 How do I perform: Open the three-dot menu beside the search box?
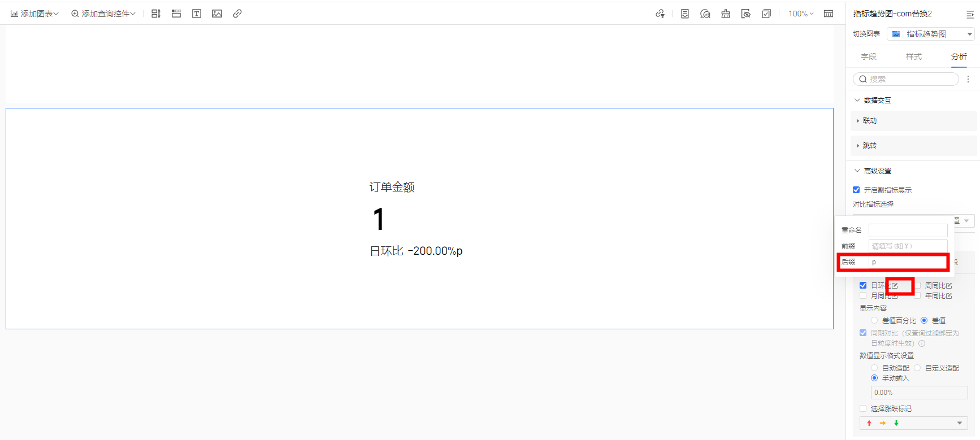968,79
